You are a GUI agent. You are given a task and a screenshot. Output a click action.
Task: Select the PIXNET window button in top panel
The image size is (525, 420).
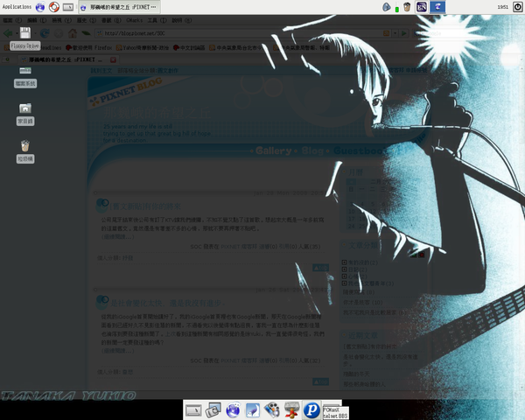[x=119, y=7]
